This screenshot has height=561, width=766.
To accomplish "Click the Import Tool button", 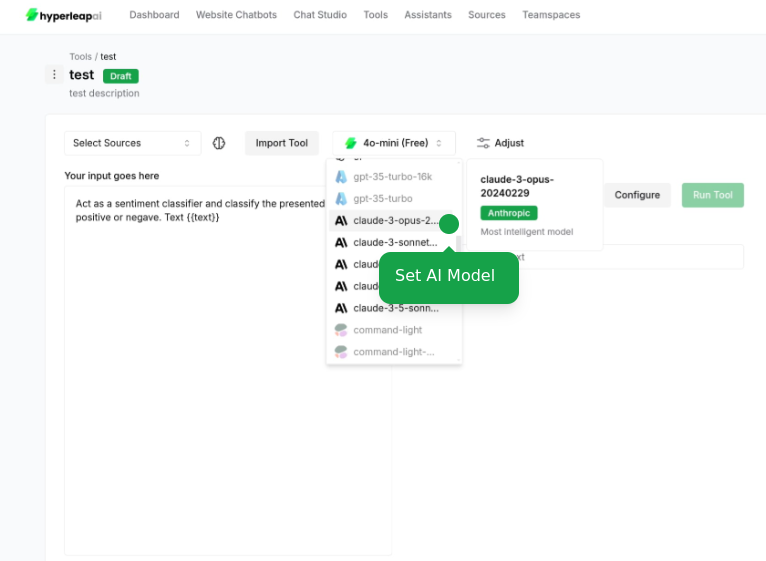I will tap(282, 143).
